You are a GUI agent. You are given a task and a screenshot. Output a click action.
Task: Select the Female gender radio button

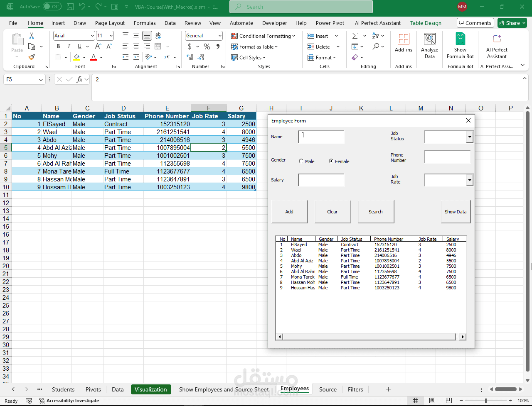pyautogui.click(x=331, y=161)
